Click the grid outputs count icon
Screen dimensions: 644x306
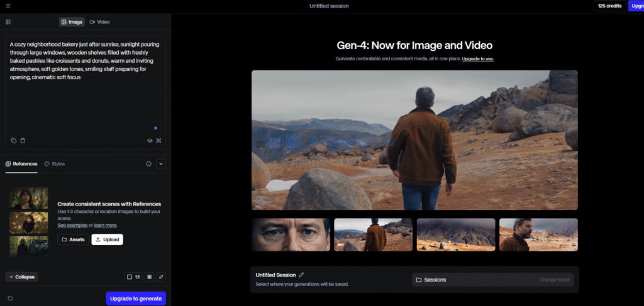(150, 277)
